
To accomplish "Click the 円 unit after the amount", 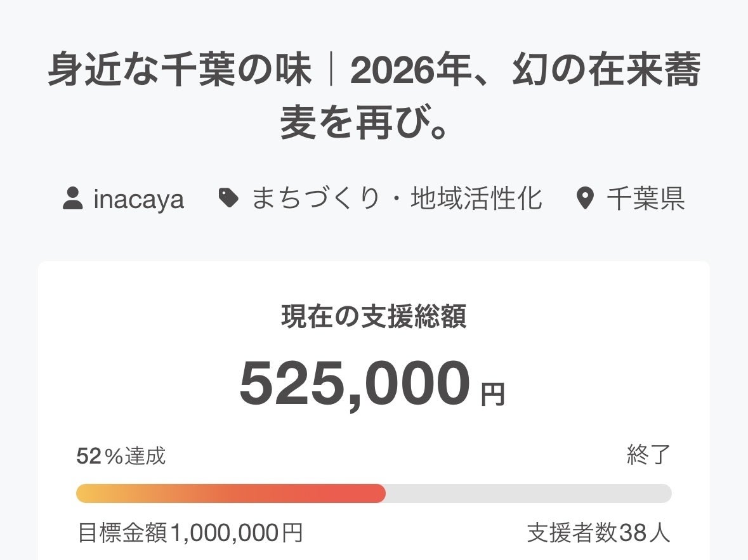I will point(492,395).
